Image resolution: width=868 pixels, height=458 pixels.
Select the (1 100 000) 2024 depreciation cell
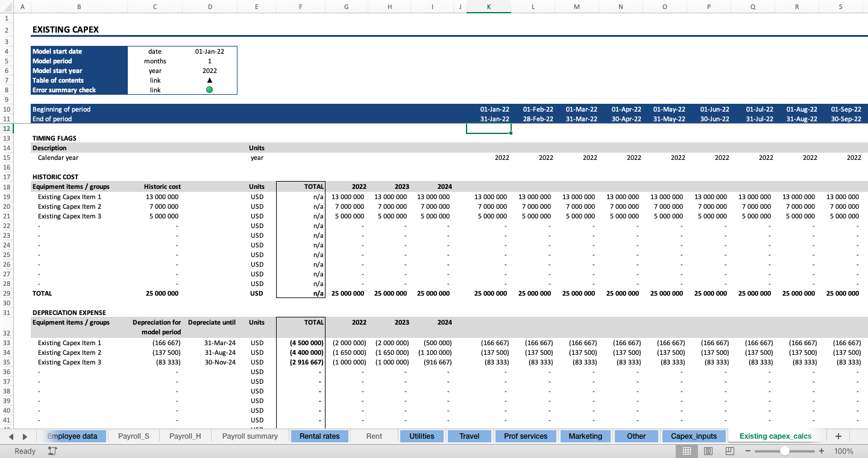point(434,352)
